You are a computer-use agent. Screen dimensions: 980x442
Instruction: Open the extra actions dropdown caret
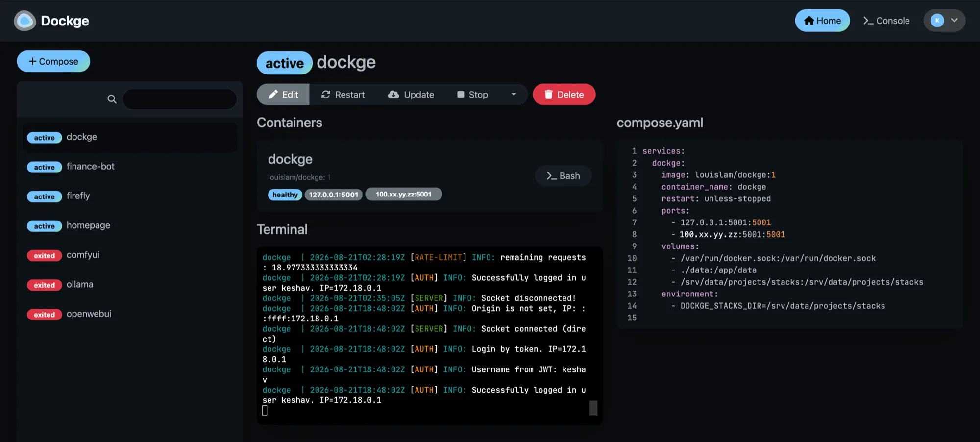(x=514, y=94)
